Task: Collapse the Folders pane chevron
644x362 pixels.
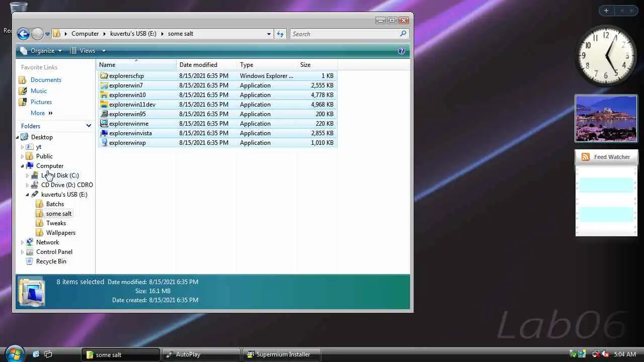Action: click(89, 126)
